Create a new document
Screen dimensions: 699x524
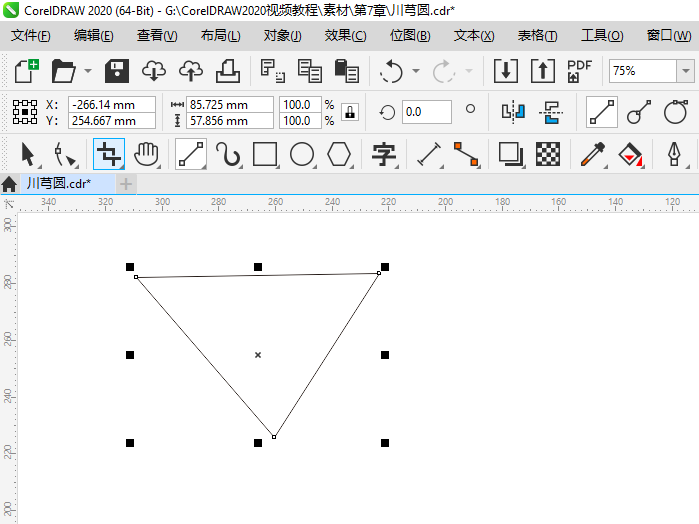tap(27, 70)
